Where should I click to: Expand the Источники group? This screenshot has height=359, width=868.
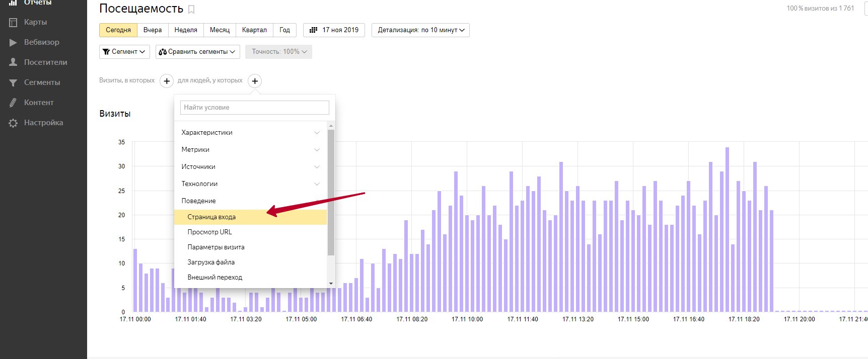pos(250,167)
